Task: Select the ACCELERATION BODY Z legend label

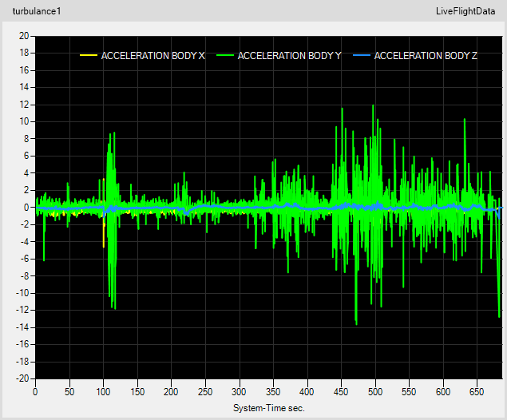Action: [426, 56]
